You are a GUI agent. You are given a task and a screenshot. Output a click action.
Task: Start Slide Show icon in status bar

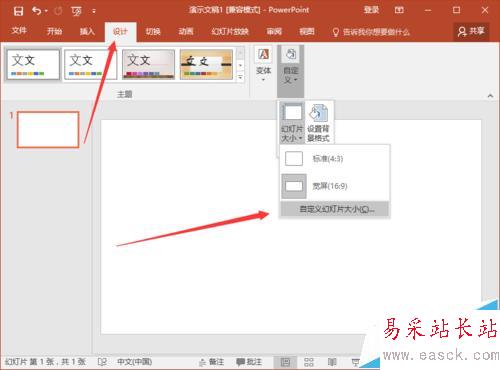[x=356, y=362]
